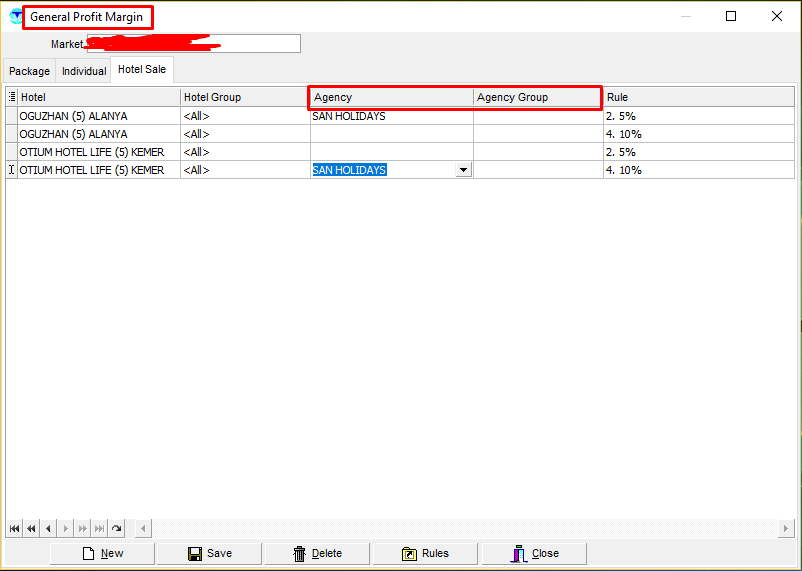Go to first record in navigator
The width and height of the screenshot is (802, 571).
(x=14, y=528)
